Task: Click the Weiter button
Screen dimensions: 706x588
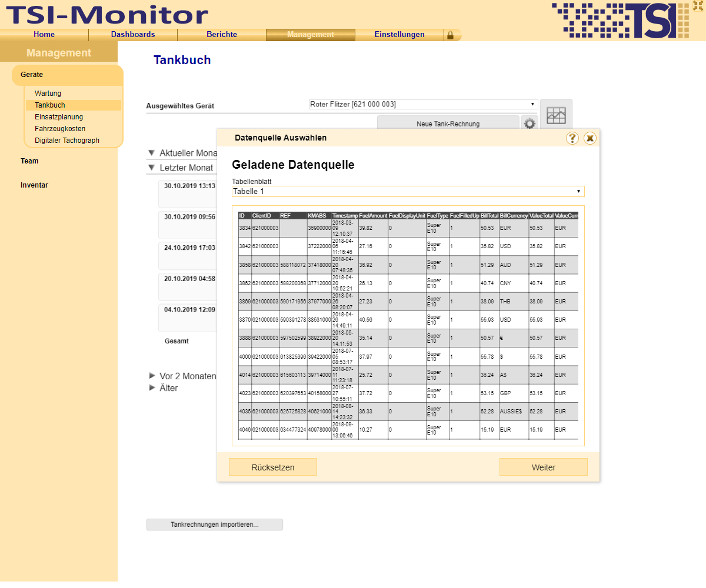Action: click(544, 467)
